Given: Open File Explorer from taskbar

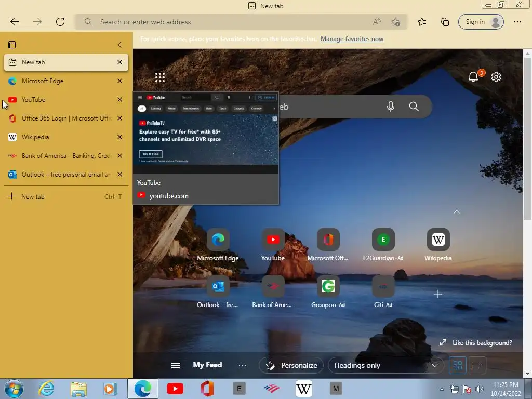Looking at the screenshot, I should (78, 389).
